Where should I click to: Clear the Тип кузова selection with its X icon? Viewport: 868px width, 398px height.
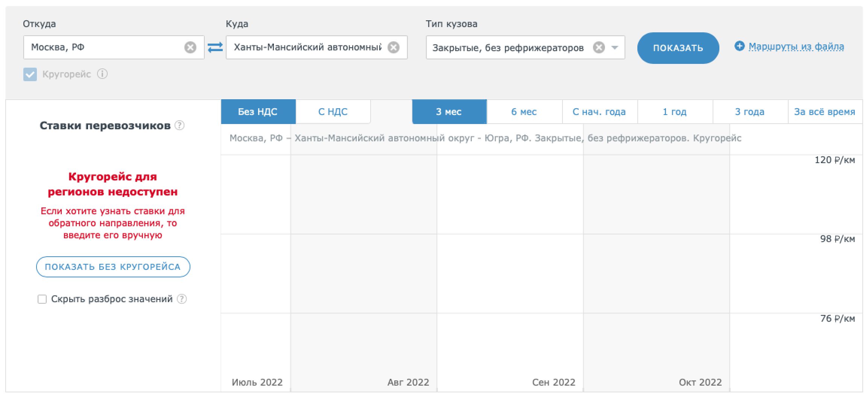tap(599, 47)
